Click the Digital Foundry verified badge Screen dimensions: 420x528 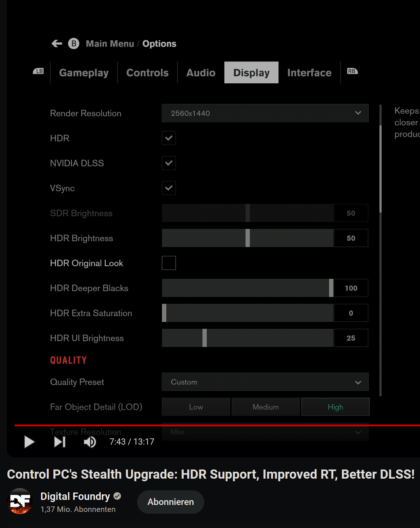pos(117,496)
